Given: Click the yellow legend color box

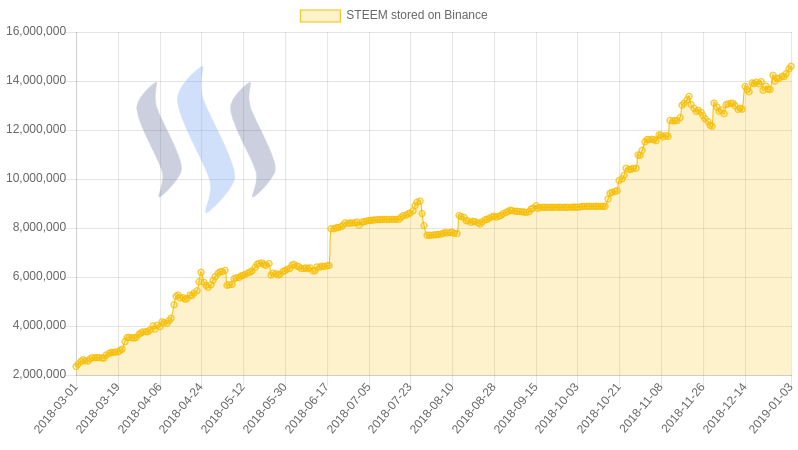Looking at the screenshot, I should tap(320, 16).
